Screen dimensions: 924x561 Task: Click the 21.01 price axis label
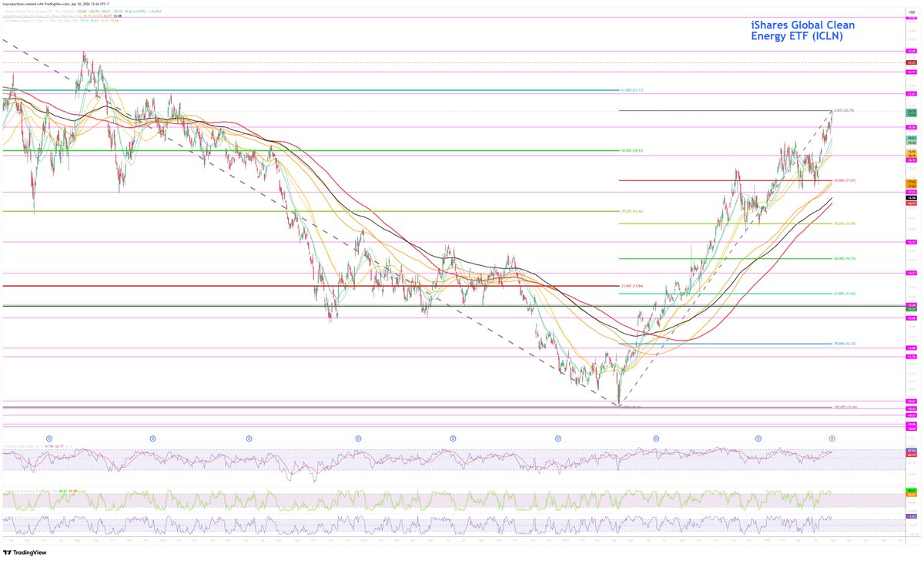click(x=911, y=93)
